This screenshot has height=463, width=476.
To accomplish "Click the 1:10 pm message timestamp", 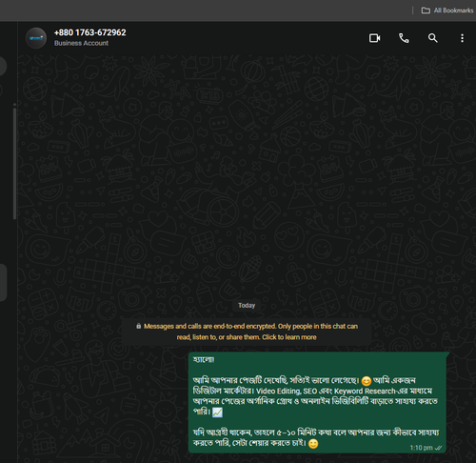I will pos(421,448).
